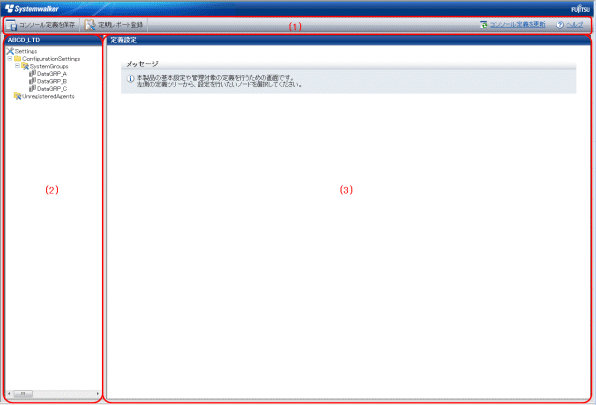596x405 pixels.
Task: Click 定期レポート登録 button label
Action: 120,25
